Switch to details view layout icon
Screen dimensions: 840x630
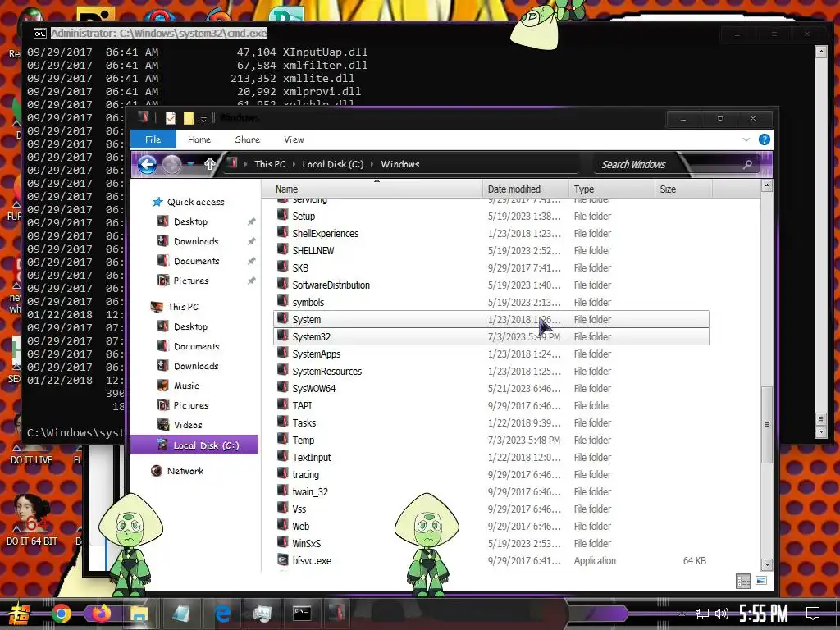click(743, 582)
